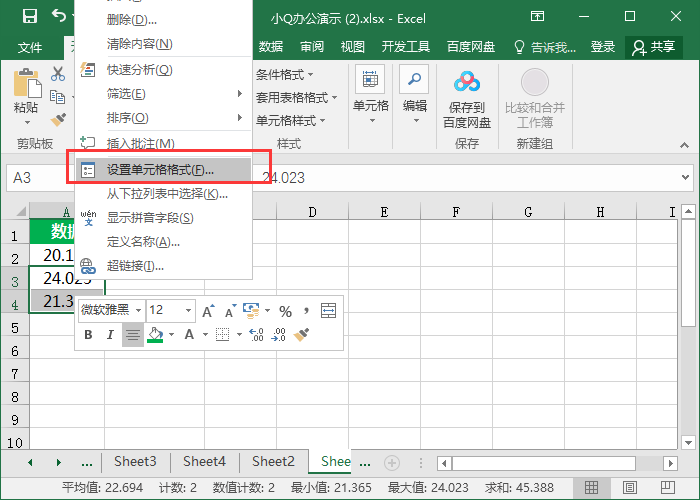700x500 pixels.
Task: Click the fill color bucket icon
Action: (x=155, y=335)
